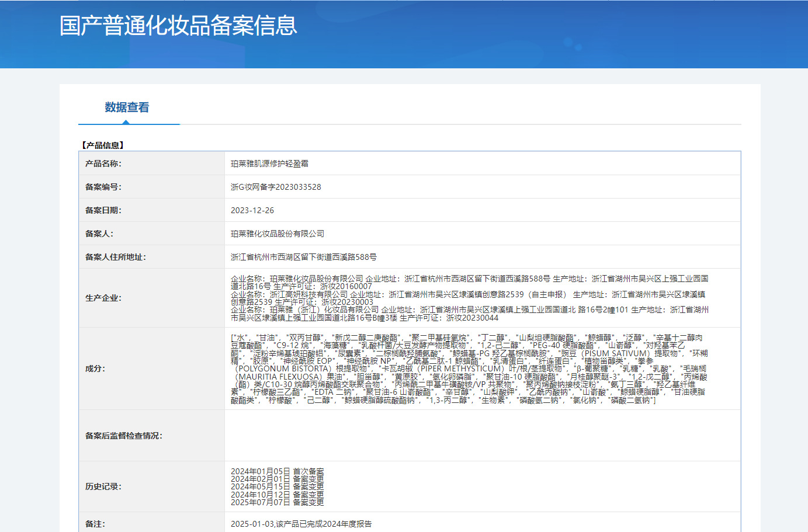This screenshot has width=808, height=532.
Task: Select the remark 2025-01-03,该产品已完成2024年度报告
Action: [x=301, y=524]
